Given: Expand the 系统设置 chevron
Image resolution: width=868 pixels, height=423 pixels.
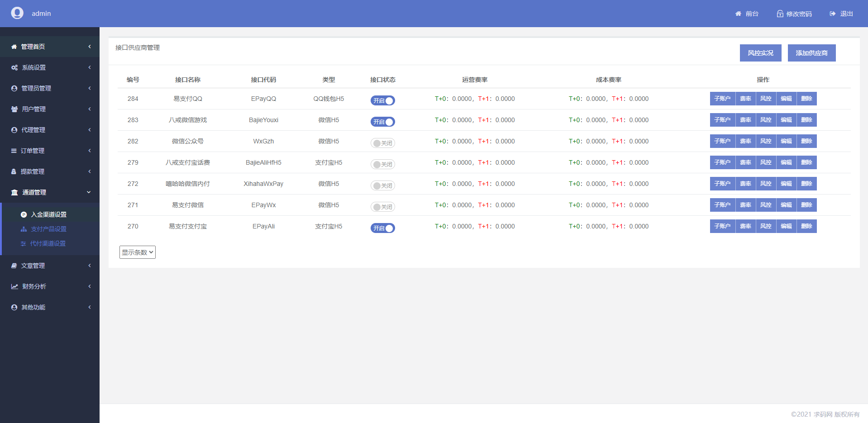Looking at the screenshot, I should [90, 67].
